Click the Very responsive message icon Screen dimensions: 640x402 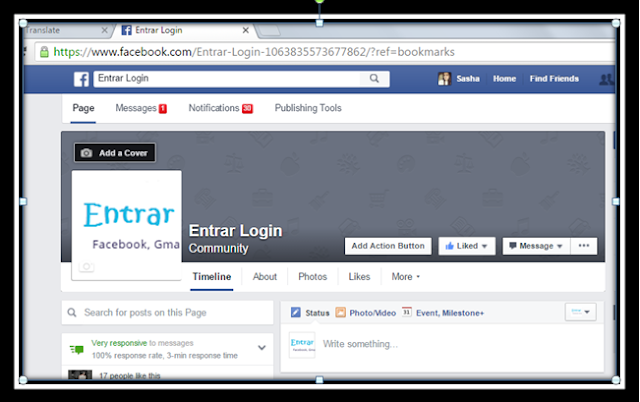pos(77,349)
